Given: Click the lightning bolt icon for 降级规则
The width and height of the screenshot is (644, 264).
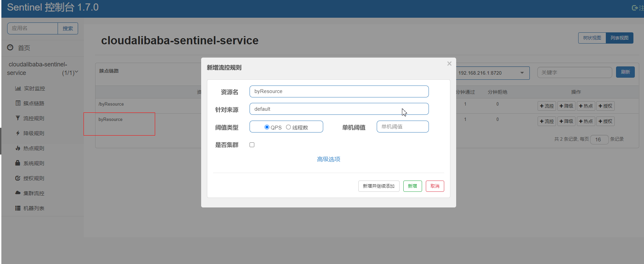Looking at the screenshot, I should pyautogui.click(x=18, y=133).
